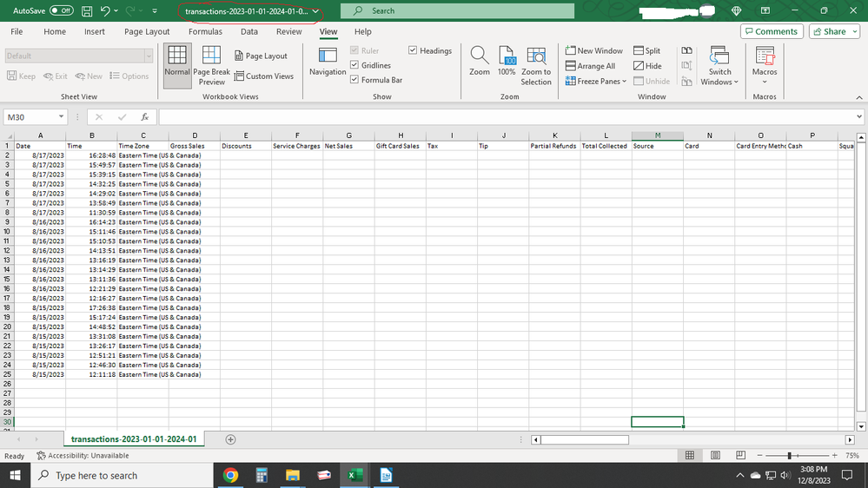Open Excel from the Windows taskbar
Image resolution: width=868 pixels, height=488 pixels.
(x=355, y=475)
